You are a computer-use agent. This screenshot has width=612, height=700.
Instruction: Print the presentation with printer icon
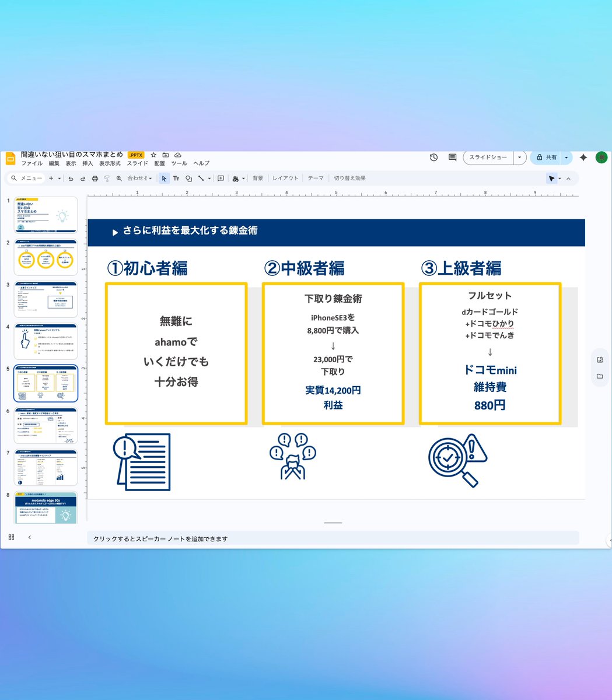(95, 178)
